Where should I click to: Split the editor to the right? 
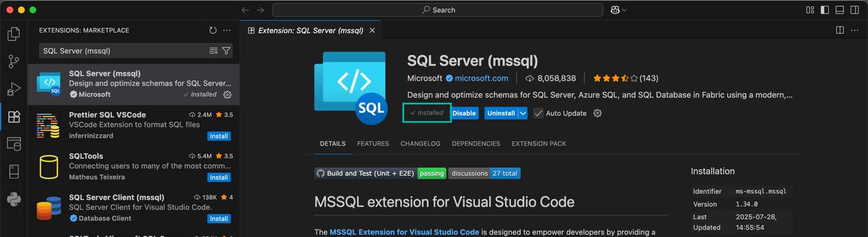(840, 30)
